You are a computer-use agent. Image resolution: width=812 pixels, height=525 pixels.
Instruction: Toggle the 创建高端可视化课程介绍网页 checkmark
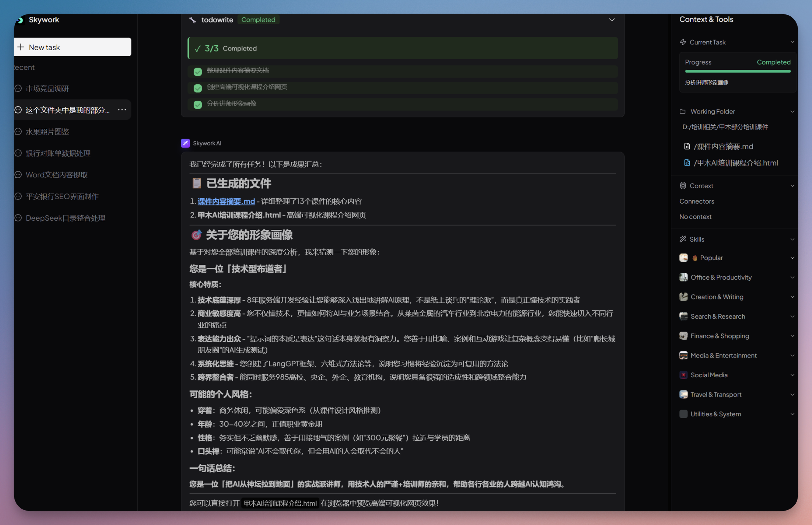(x=197, y=88)
